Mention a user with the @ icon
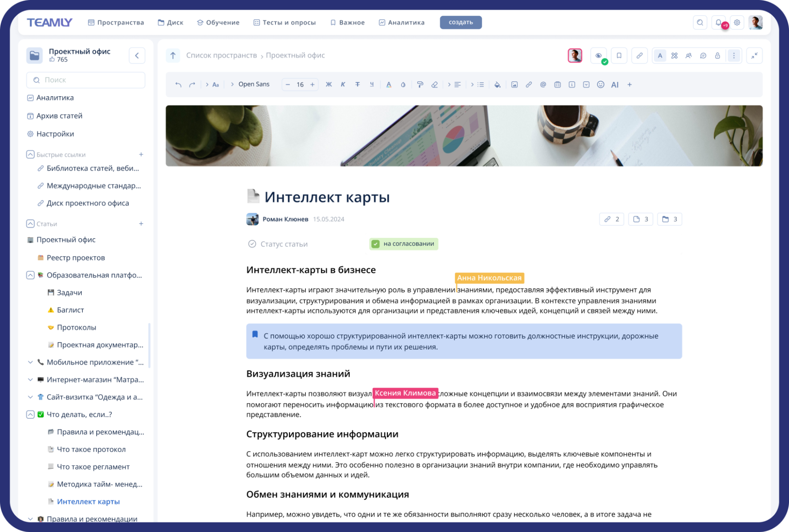 [x=543, y=84]
